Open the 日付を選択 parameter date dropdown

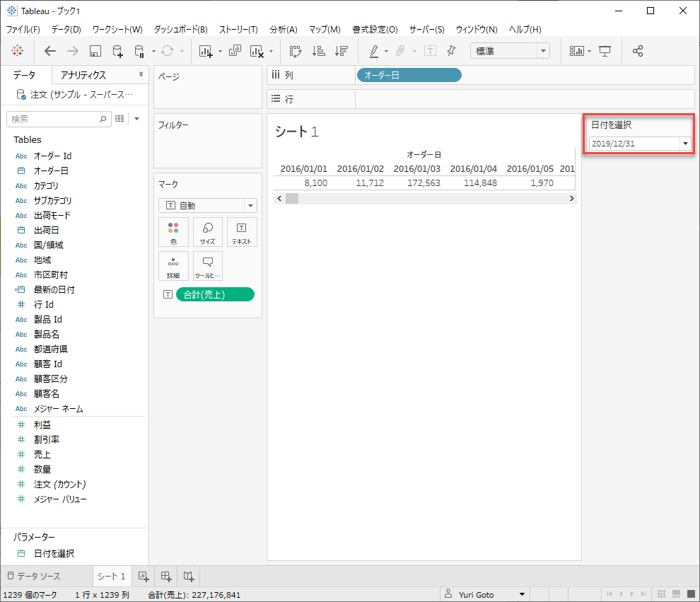click(x=684, y=143)
